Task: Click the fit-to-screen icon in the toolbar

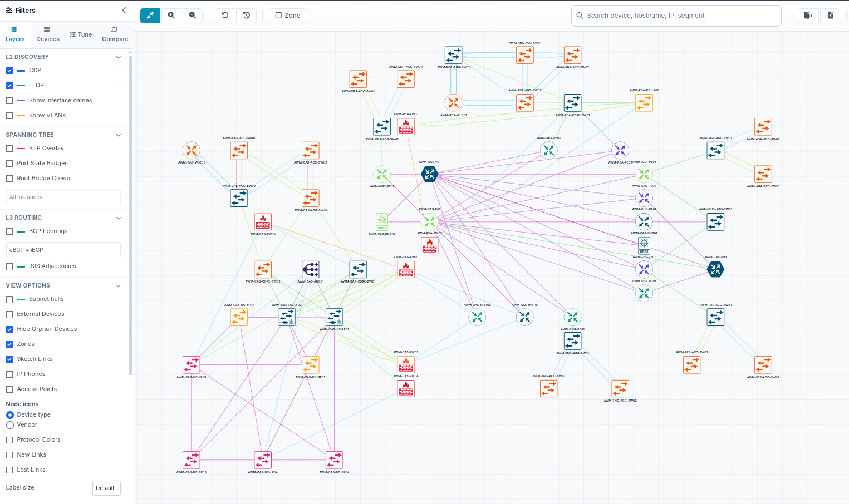Action: click(150, 16)
